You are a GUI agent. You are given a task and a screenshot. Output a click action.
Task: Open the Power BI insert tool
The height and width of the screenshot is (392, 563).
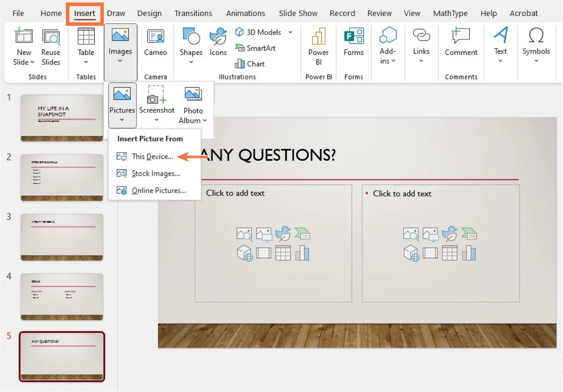tap(318, 45)
